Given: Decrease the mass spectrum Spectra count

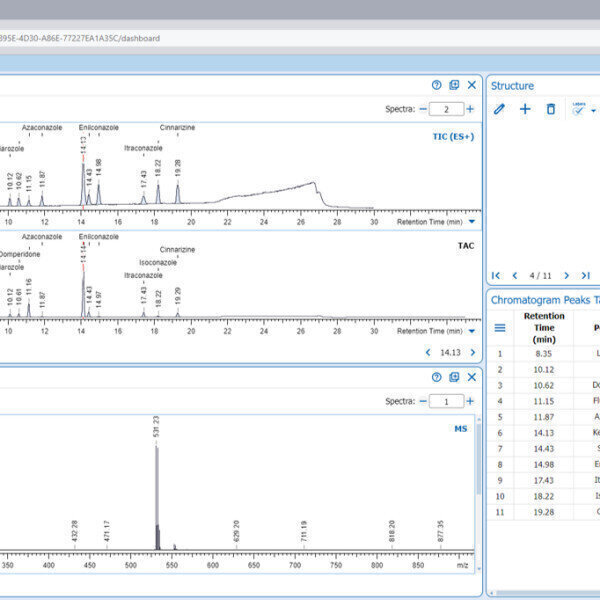Looking at the screenshot, I should click(x=423, y=401).
